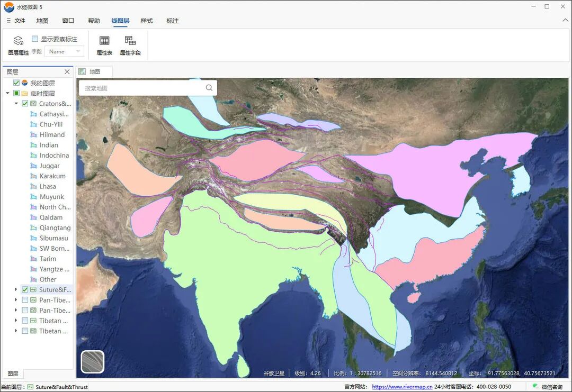Select the Hilmand layer icon
The image size is (572, 392).
[33, 135]
